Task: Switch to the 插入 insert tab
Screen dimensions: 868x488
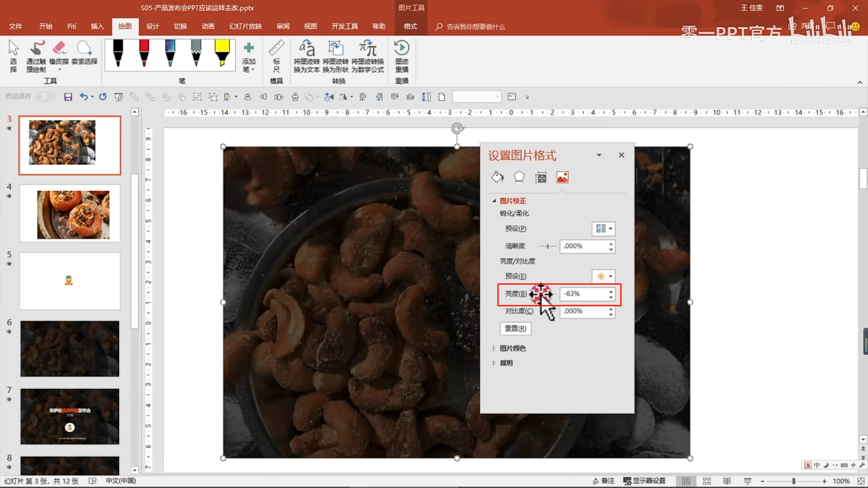Action: (x=97, y=26)
